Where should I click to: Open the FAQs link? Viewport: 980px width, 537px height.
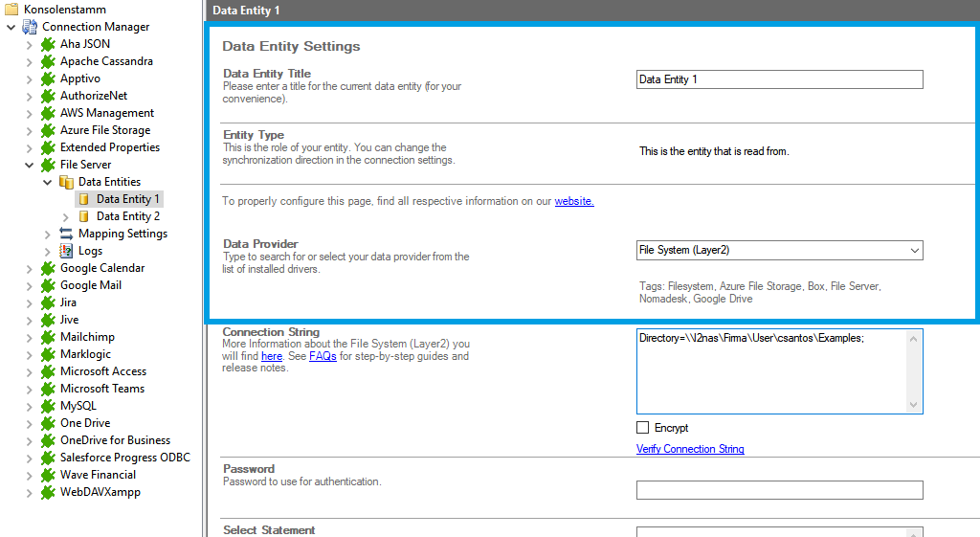(323, 356)
